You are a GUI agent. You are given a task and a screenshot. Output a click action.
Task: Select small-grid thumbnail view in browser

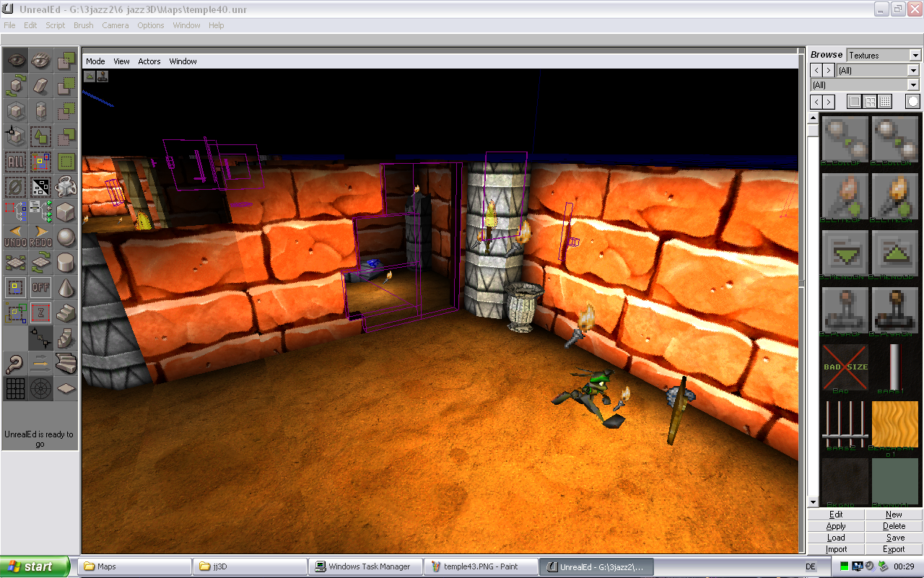(x=885, y=102)
